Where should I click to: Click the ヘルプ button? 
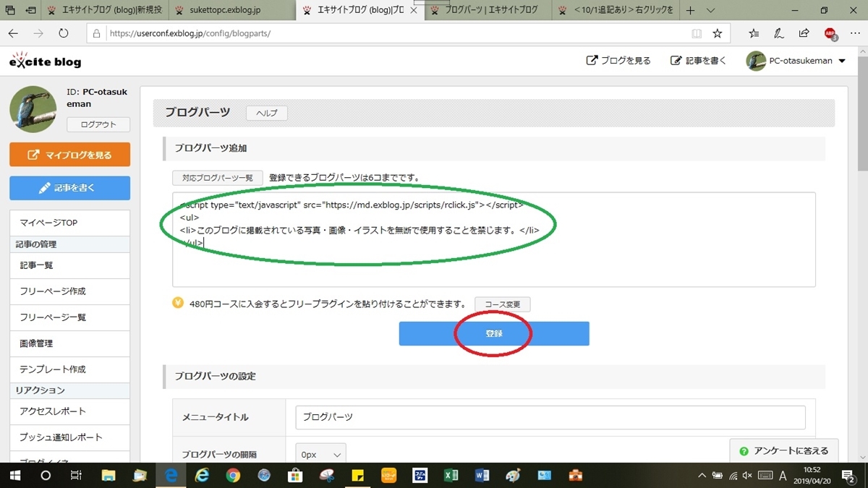coord(267,113)
